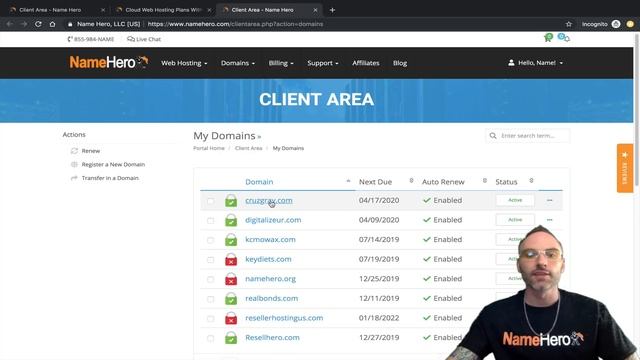Click the red lock icon for keydiets.com
This screenshot has width=640, height=360.
point(231,259)
